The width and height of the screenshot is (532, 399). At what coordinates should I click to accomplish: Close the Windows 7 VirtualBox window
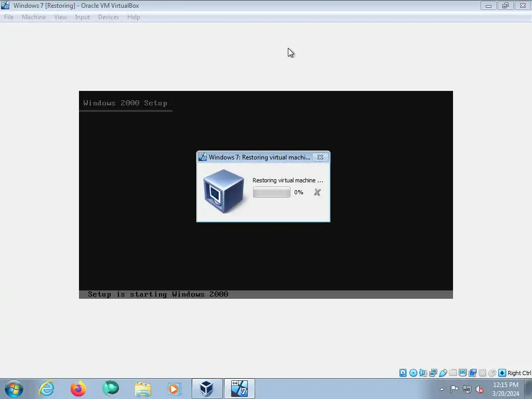pos(523,5)
